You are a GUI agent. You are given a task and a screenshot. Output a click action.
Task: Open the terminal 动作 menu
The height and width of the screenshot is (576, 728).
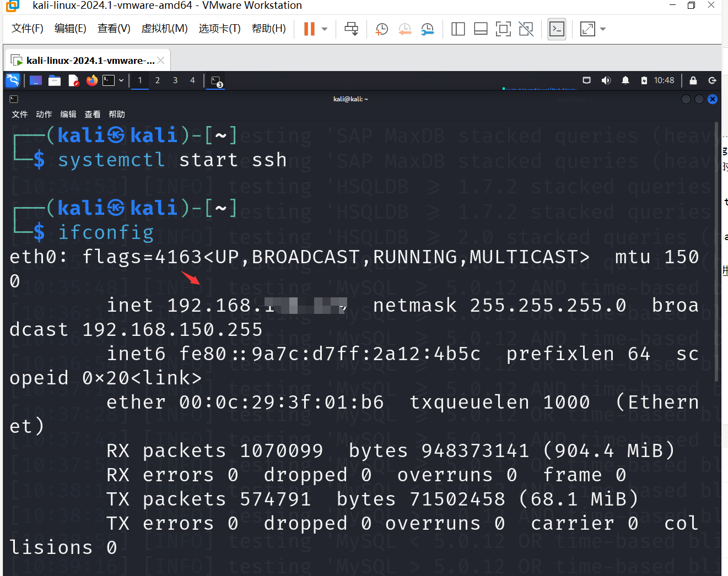(x=44, y=114)
